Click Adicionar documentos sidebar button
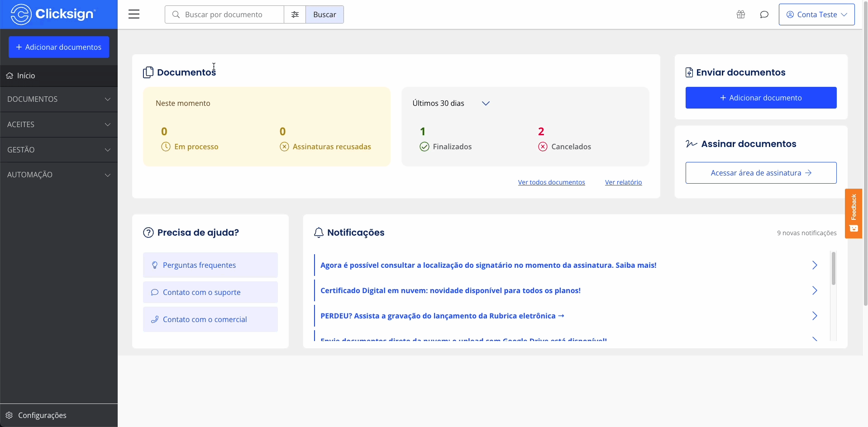The width and height of the screenshot is (868, 427). click(59, 47)
